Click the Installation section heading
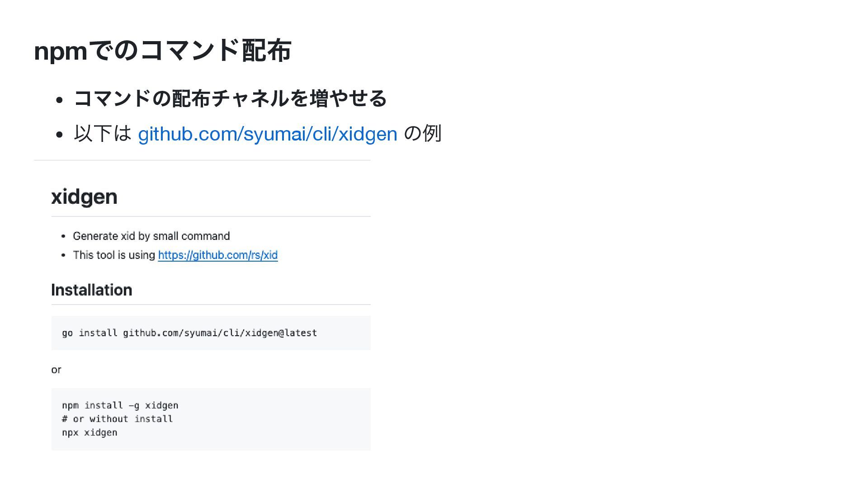This screenshot has width=868, height=488. 92,290
